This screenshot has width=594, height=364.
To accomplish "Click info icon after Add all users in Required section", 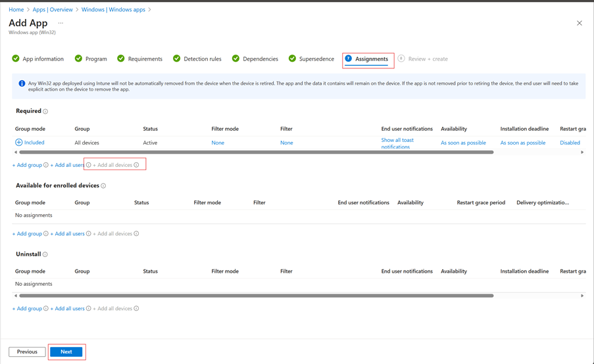I will (x=88, y=165).
